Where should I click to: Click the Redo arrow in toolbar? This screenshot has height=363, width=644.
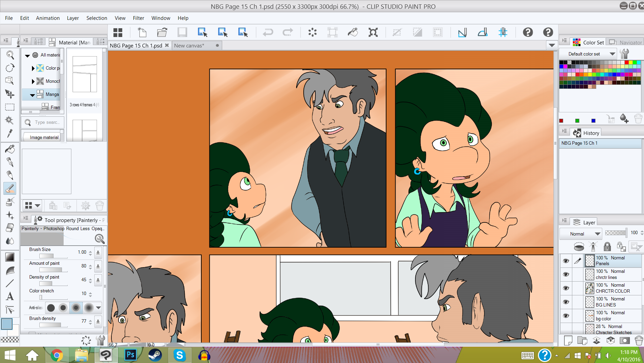tap(288, 32)
